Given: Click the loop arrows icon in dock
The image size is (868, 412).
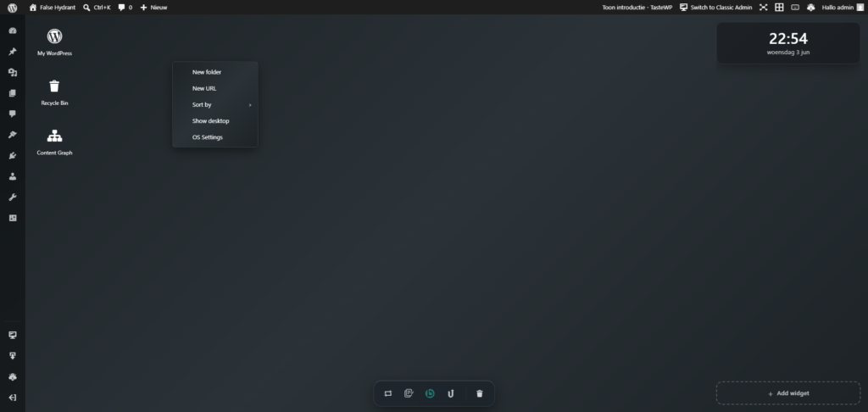Looking at the screenshot, I should pyautogui.click(x=388, y=393).
